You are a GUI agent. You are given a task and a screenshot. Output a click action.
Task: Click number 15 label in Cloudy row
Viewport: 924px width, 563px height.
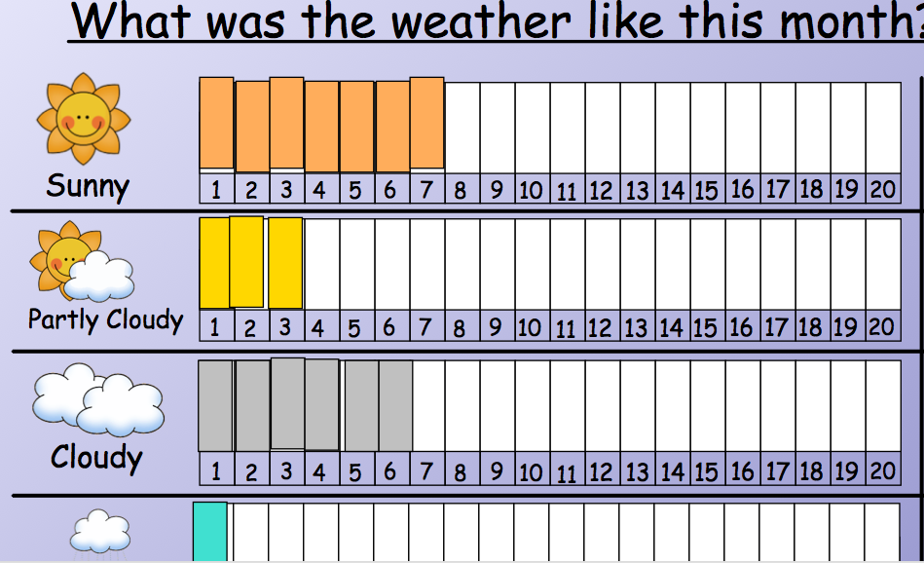[706, 472]
